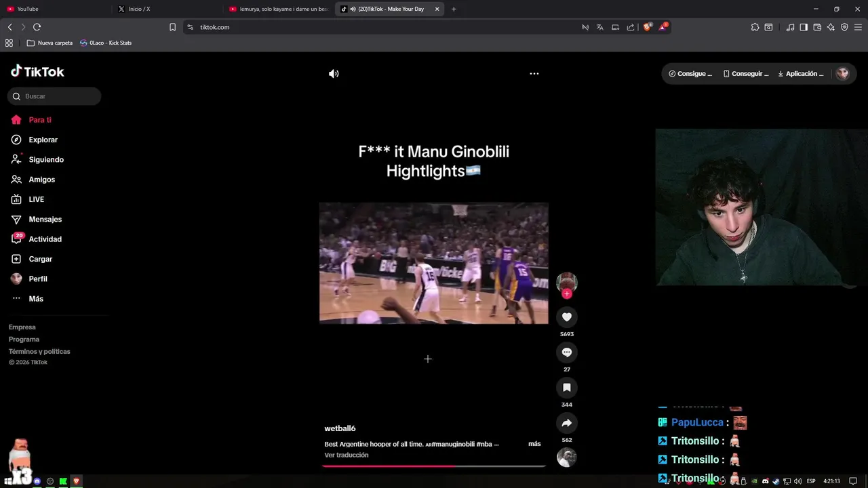The height and width of the screenshot is (488, 868).
Task: Open the page translate icon
Action: [599, 27]
